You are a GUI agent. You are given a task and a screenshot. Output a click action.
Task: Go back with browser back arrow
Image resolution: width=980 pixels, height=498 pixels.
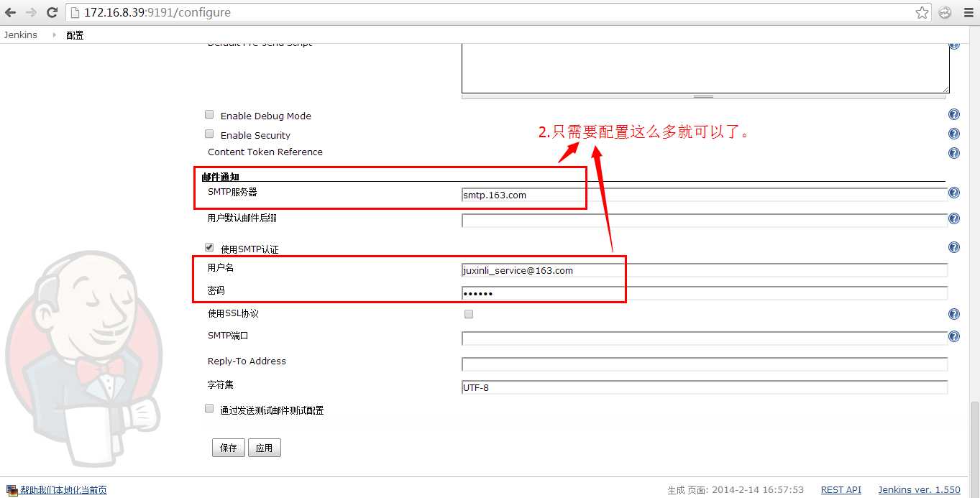point(10,12)
